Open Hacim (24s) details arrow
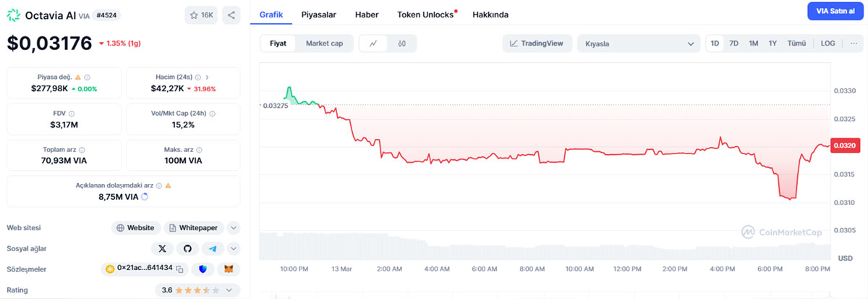The height and width of the screenshot is (299, 868). pos(208,77)
